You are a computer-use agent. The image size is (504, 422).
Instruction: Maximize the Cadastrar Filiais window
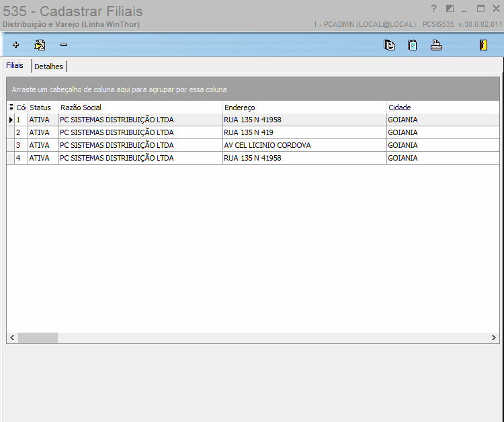coord(480,9)
